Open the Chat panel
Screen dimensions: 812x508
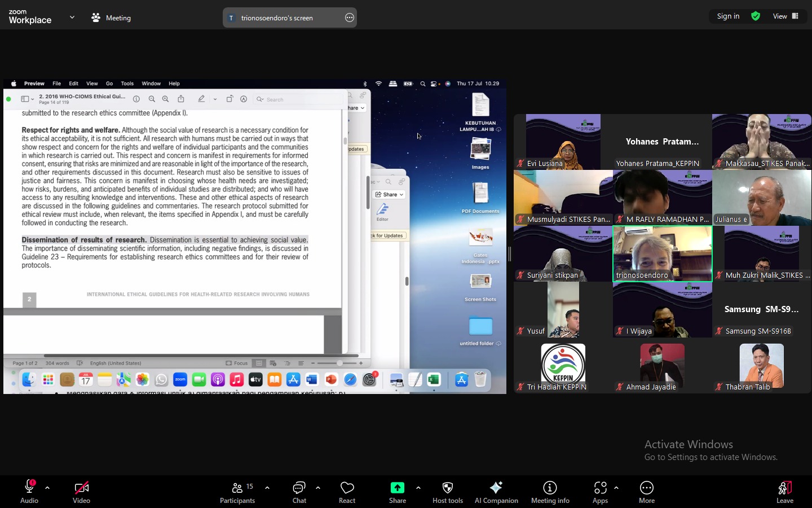[299, 492]
